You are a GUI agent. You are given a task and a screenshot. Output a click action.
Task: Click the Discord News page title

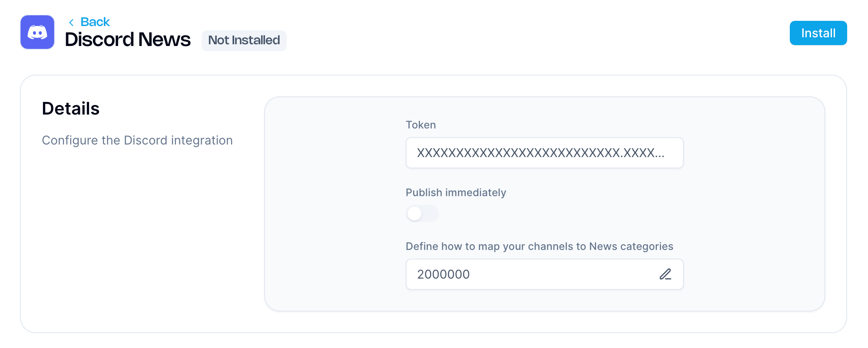(x=128, y=40)
